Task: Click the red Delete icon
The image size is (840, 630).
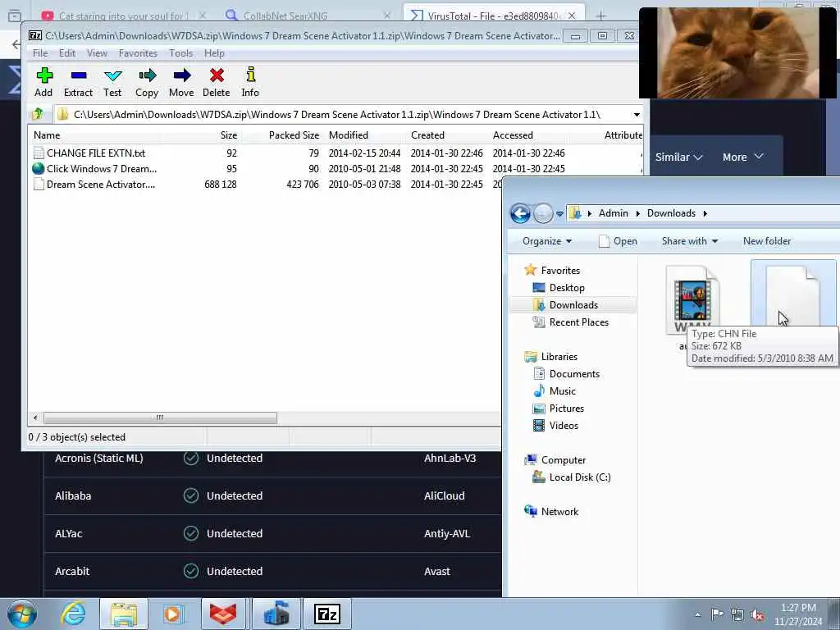Action: coord(217,82)
